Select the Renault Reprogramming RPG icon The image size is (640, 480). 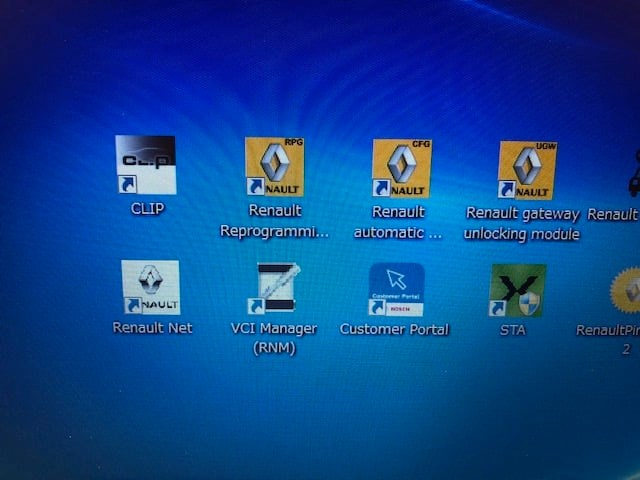pos(274,167)
